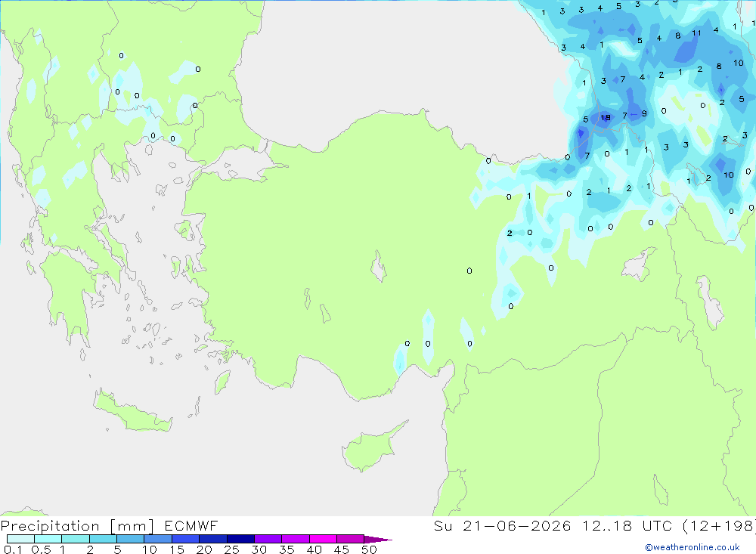The height and width of the screenshot is (554, 756).
Task: Click the legend label '35'
Action: (x=287, y=549)
